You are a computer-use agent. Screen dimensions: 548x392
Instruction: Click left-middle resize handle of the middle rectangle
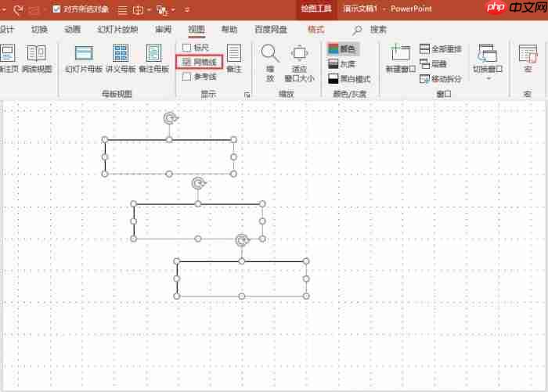tap(133, 221)
